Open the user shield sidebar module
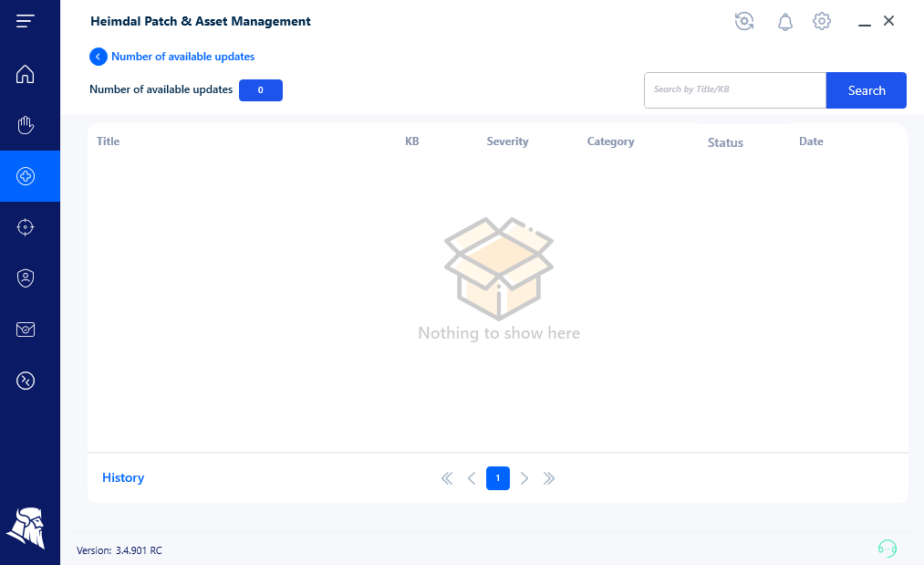Screen dimensions: 924x565 coord(26,277)
